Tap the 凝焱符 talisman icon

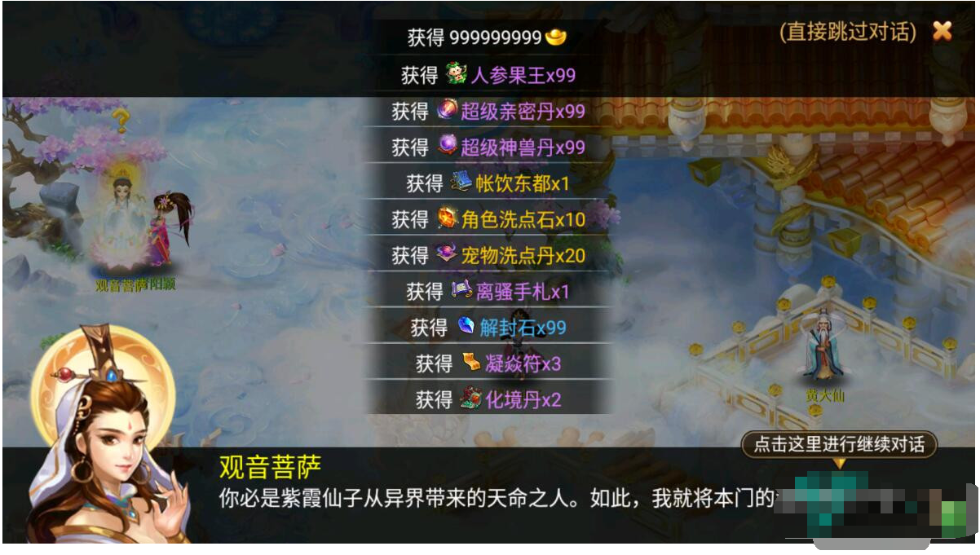(472, 363)
